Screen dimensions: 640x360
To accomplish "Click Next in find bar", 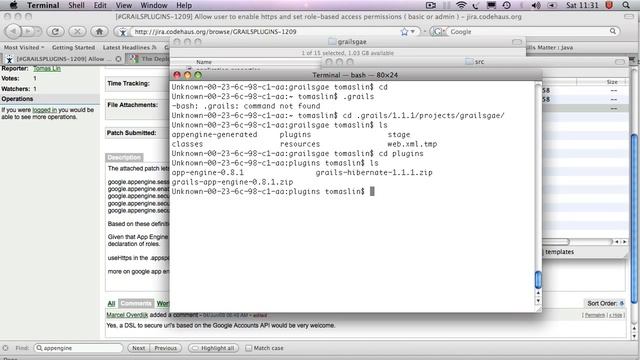I will coord(138,348).
